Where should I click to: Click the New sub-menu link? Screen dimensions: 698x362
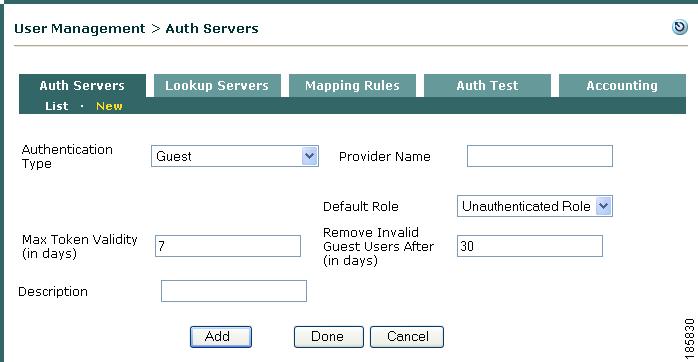(x=109, y=106)
